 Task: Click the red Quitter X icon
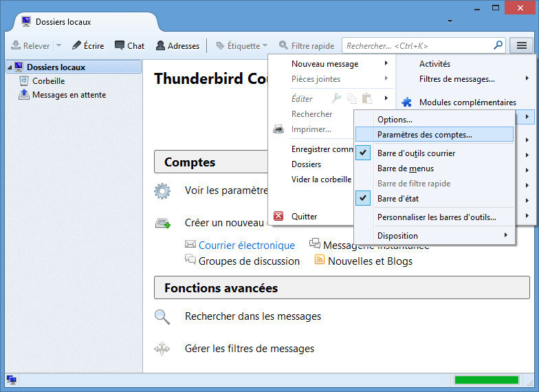coord(278,216)
